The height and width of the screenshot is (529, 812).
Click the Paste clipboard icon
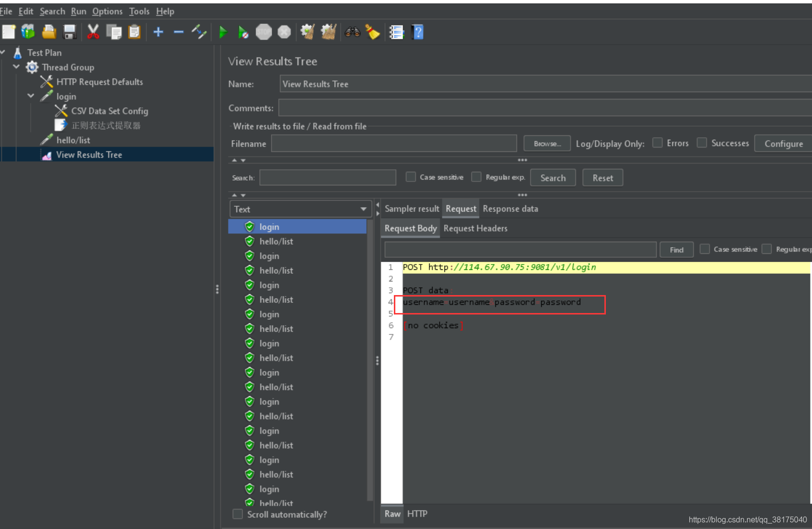point(134,32)
